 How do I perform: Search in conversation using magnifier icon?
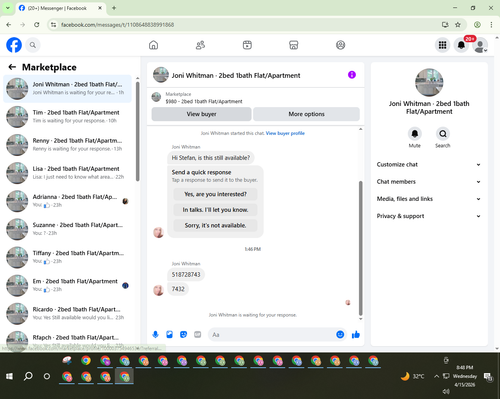443,134
